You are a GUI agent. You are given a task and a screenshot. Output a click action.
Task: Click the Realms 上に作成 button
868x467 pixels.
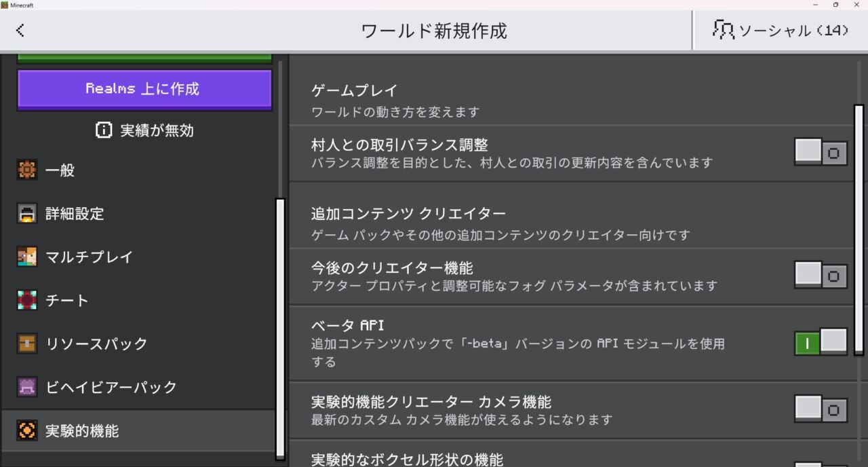(144, 90)
